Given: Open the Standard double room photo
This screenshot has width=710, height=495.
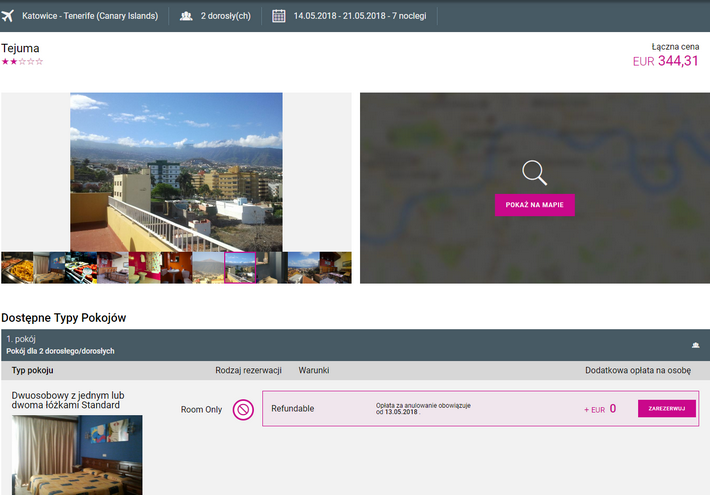Looking at the screenshot, I should pyautogui.click(x=77, y=455).
